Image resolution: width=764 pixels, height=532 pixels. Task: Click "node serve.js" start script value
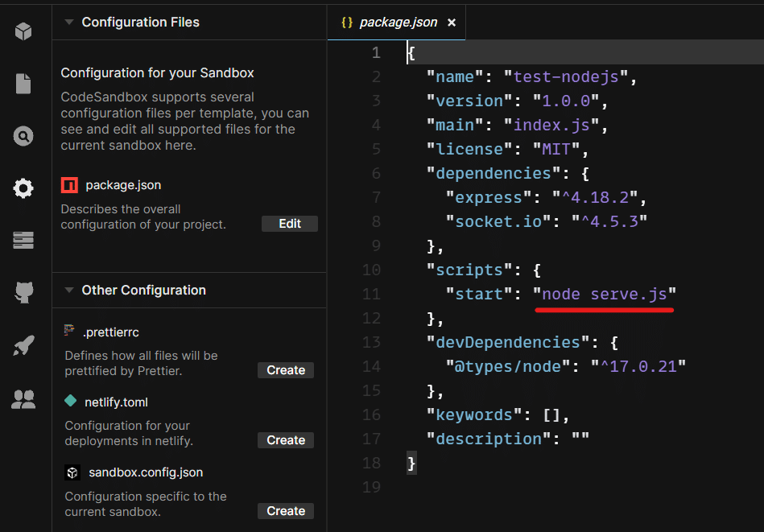tap(604, 295)
